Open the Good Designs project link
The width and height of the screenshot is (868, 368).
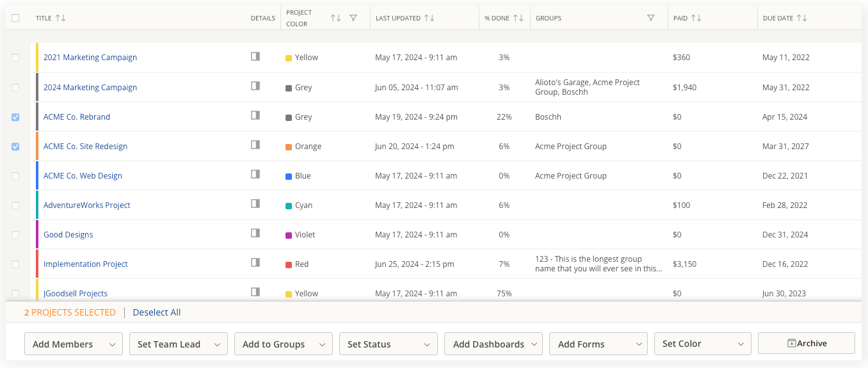(68, 234)
